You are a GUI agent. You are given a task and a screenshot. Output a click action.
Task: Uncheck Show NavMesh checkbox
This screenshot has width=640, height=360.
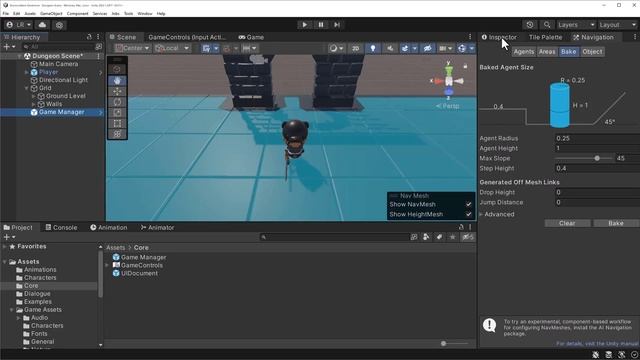click(469, 204)
